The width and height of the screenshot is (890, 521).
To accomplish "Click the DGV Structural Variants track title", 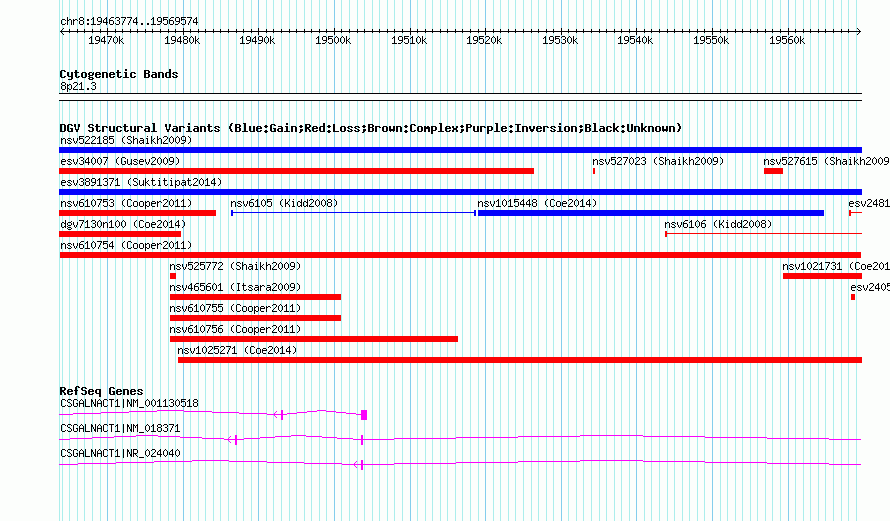I will point(370,128).
